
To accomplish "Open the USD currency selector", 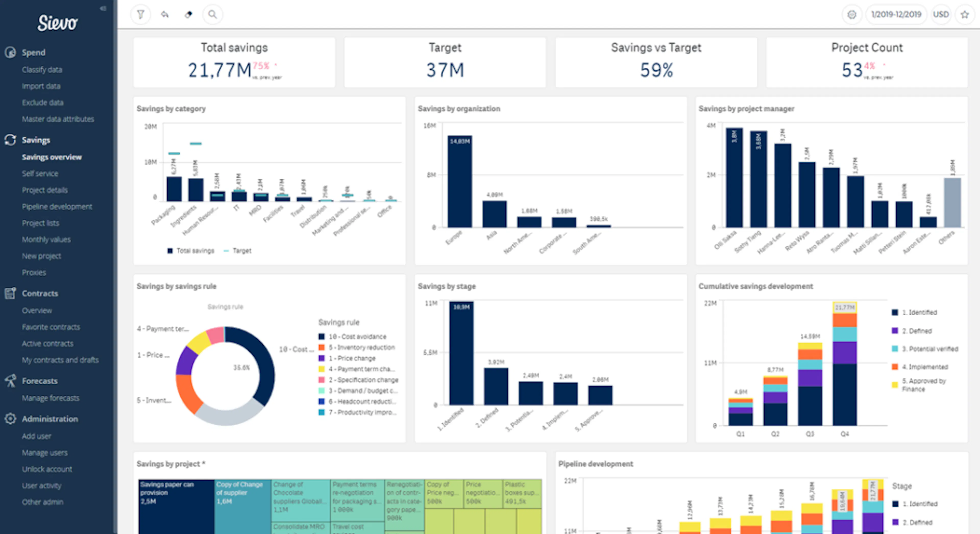I will pos(941,14).
